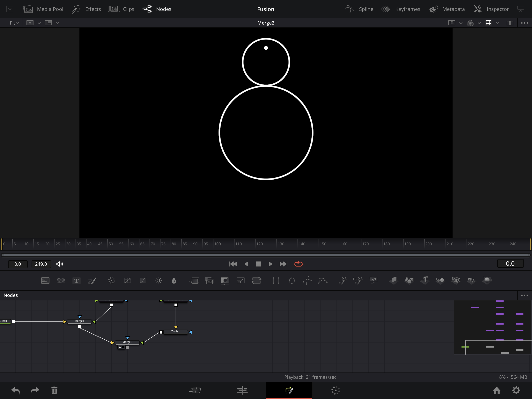
Task: Add the Tracker node with the dotted circle icon
Action: pyautogui.click(x=111, y=281)
